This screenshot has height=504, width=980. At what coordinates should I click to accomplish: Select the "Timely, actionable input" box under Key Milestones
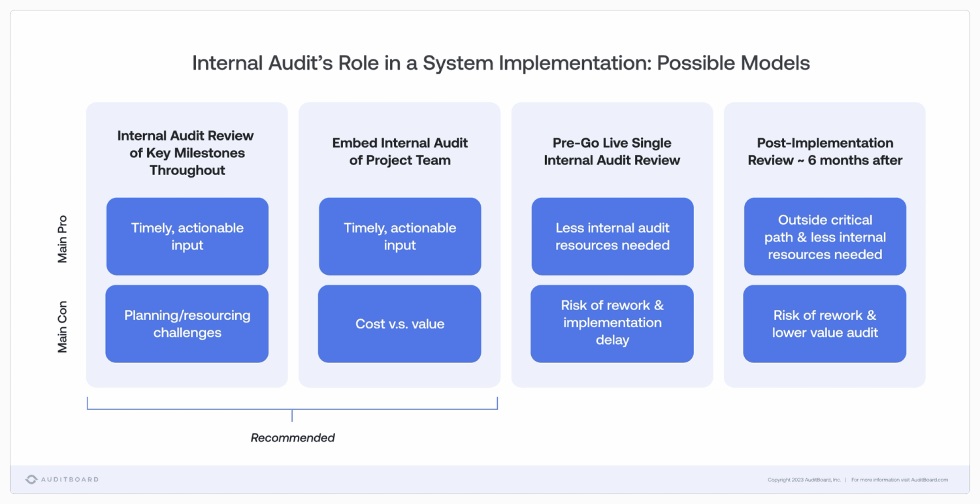click(187, 236)
